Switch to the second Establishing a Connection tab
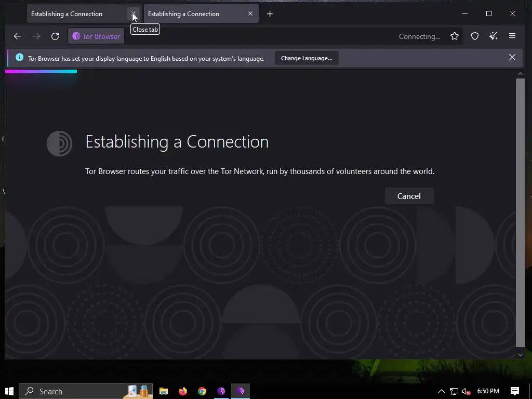Screen dimensions: 532x399 click(x=201, y=14)
